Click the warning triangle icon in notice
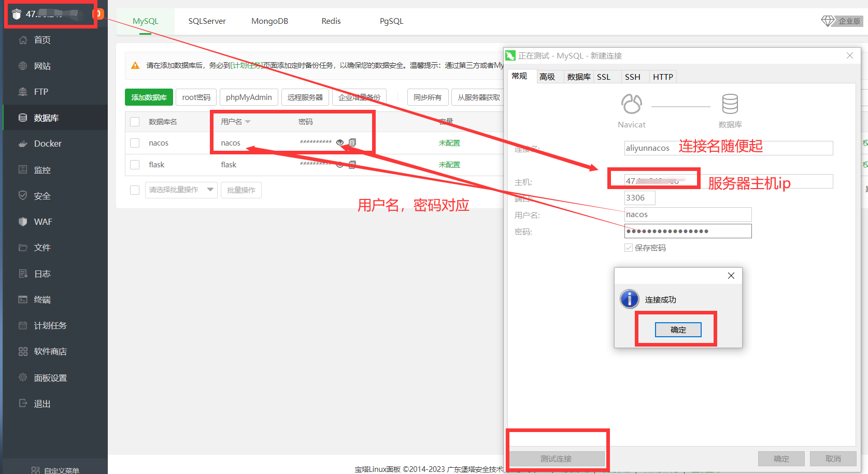The height and width of the screenshot is (474, 868). tap(135, 65)
